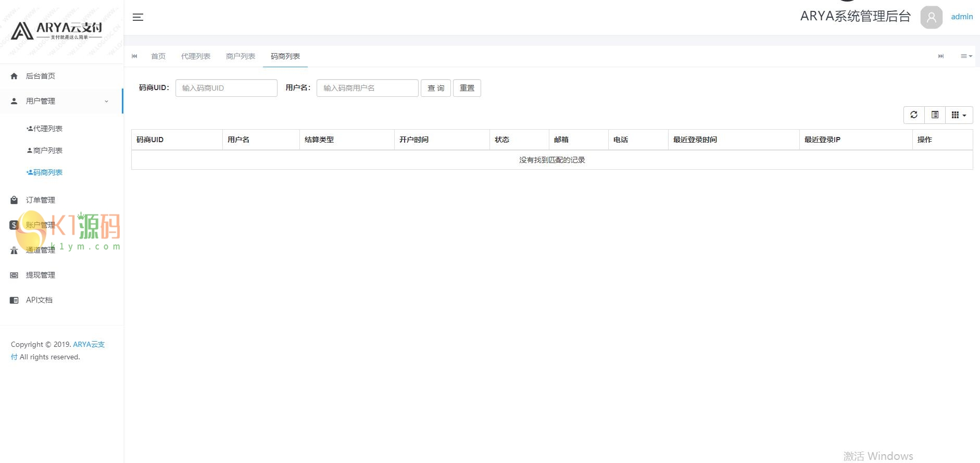Switch to the 商户列表 tab
980x463 pixels.
241,56
